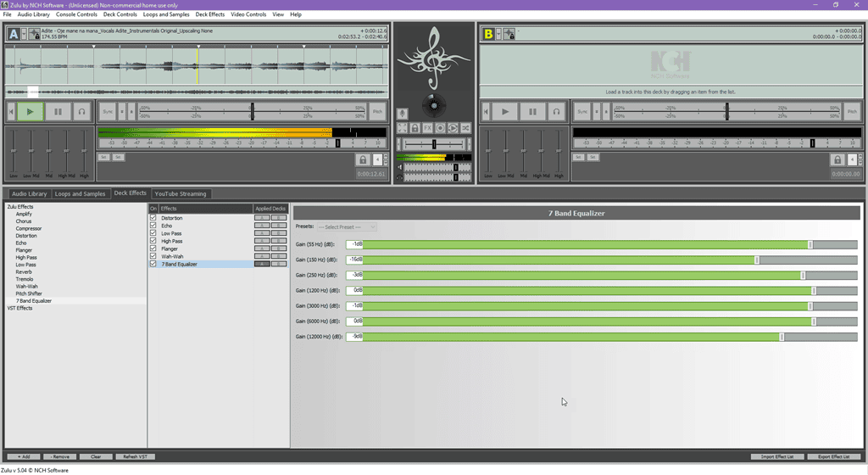The width and height of the screenshot is (868, 475).
Task: Click the Deck A letter icon
Action: click(x=14, y=34)
